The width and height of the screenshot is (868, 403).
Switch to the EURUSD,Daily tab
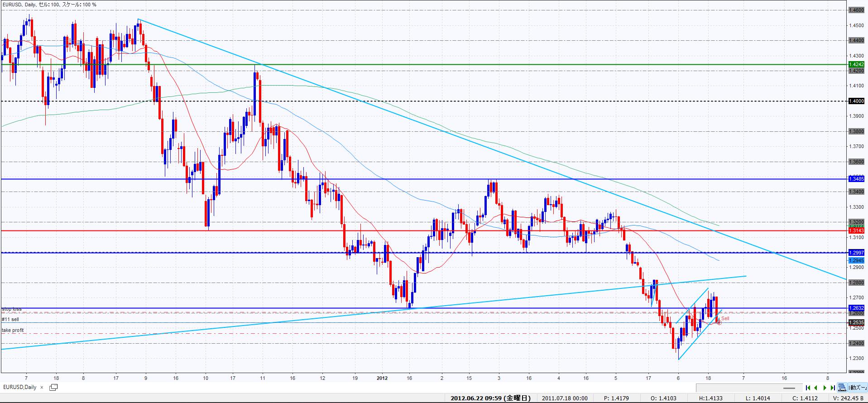pyautogui.click(x=20, y=387)
